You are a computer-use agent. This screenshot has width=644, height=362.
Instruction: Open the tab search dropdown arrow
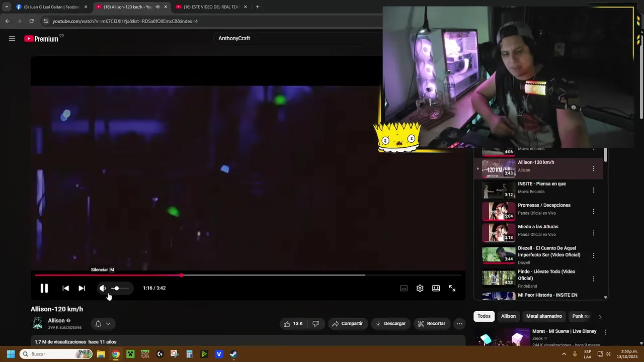pos(6,7)
